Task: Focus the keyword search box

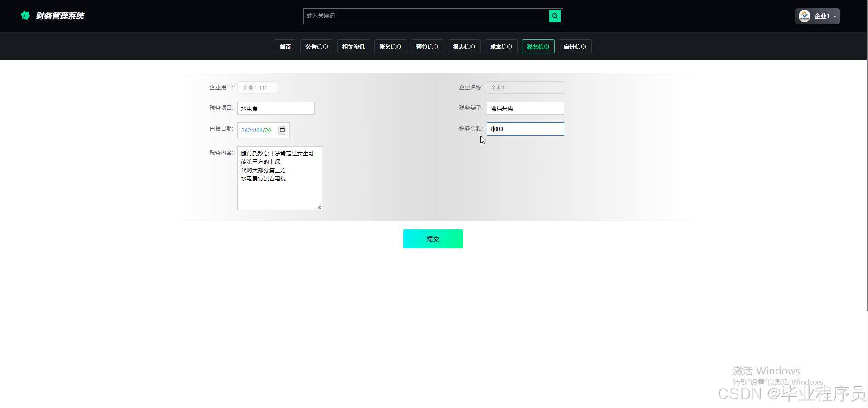Action: coord(426,16)
